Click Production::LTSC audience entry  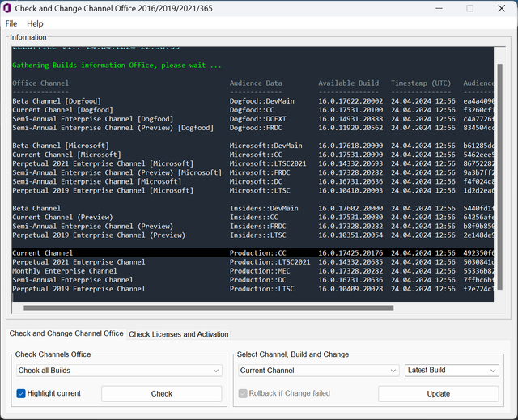[262, 289]
